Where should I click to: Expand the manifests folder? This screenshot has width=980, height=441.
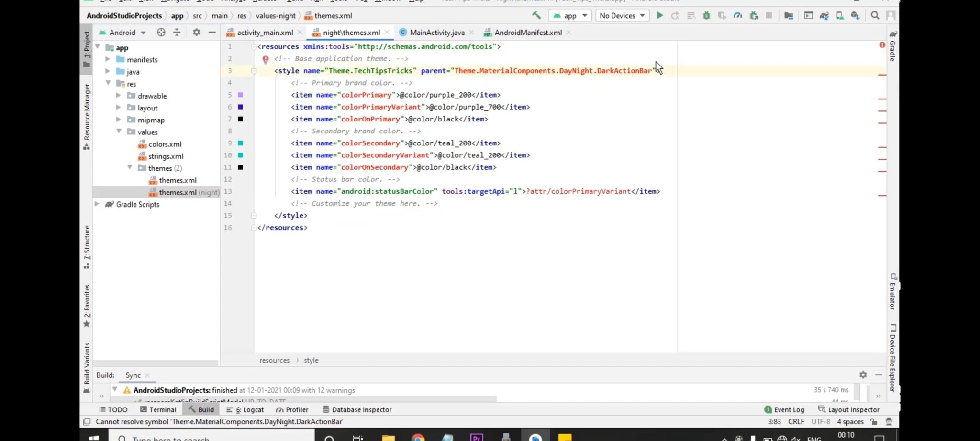(108, 59)
